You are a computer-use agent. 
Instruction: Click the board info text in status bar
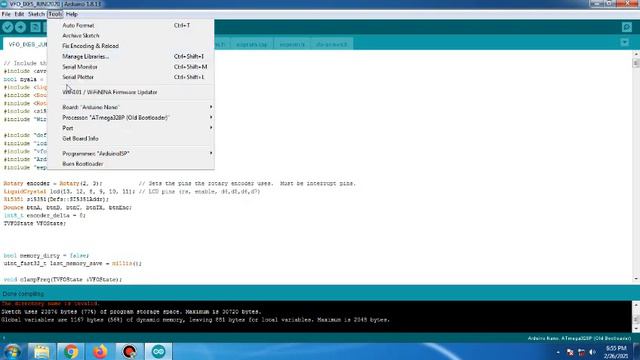coord(579,338)
